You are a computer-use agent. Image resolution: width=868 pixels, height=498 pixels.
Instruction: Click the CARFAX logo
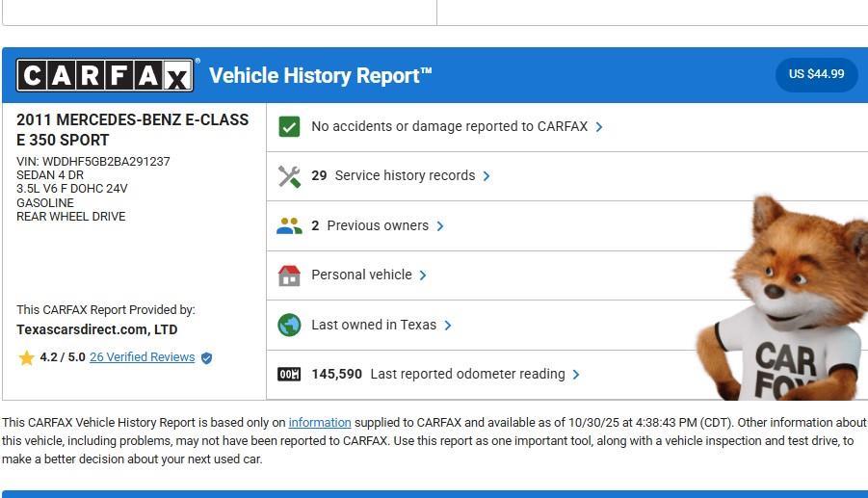(x=106, y=75)
